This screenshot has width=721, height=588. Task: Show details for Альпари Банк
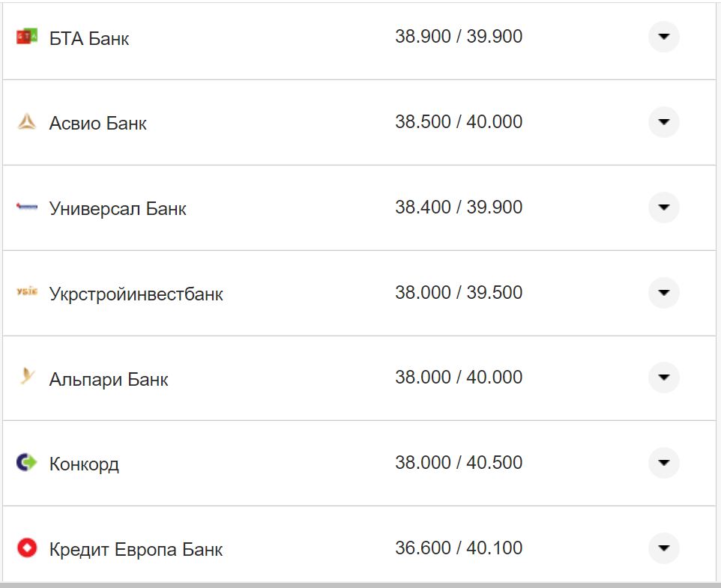(663, 378)
